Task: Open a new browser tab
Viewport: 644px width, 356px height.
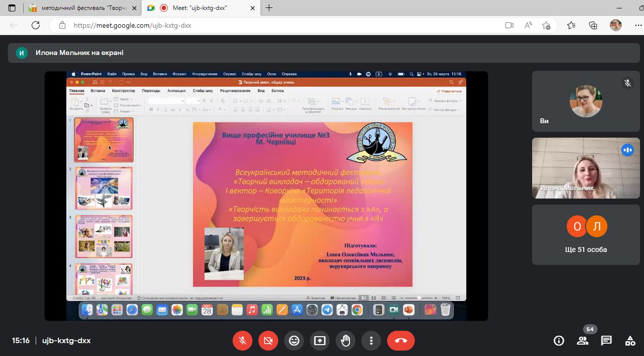Action: coord(269,8)
